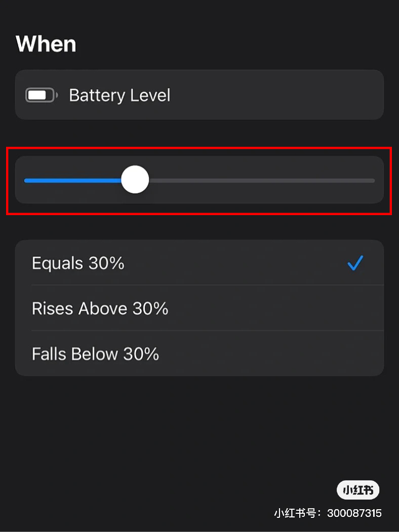Click the 300087315 number in the watermark
This screenshot has height=532, width=399.
354,513
